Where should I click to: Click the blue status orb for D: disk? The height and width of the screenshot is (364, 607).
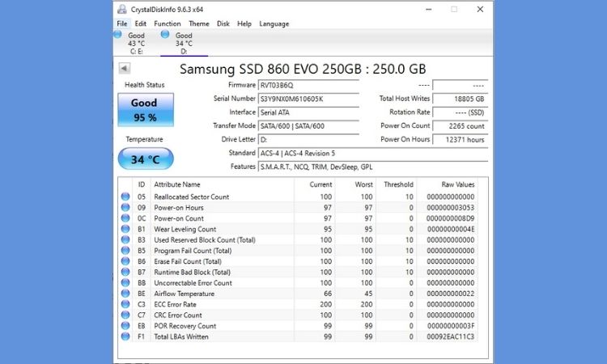point(165,35)
